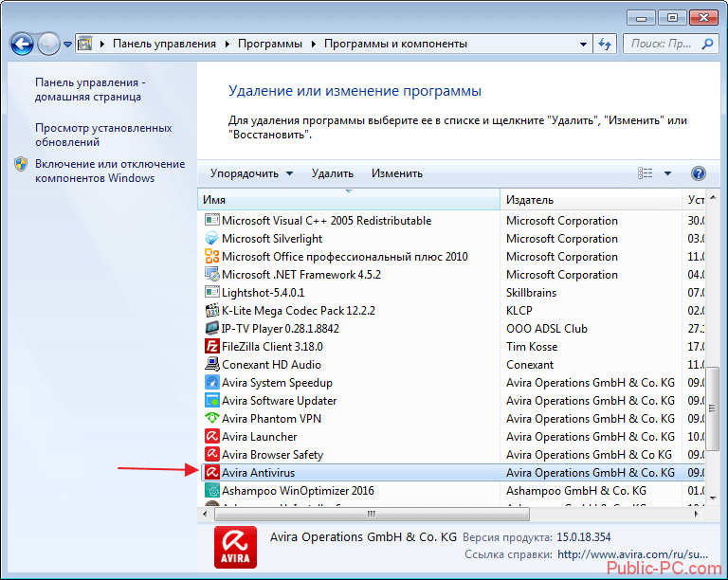Open the "Упорядочить" menu
Screen dimensions: 728x580
click(251, 173)
